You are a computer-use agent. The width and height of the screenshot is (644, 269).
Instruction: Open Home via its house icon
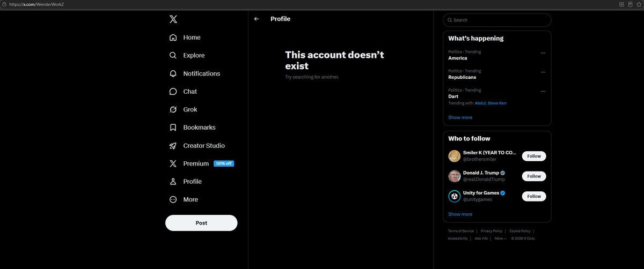(x=173, y=38)
